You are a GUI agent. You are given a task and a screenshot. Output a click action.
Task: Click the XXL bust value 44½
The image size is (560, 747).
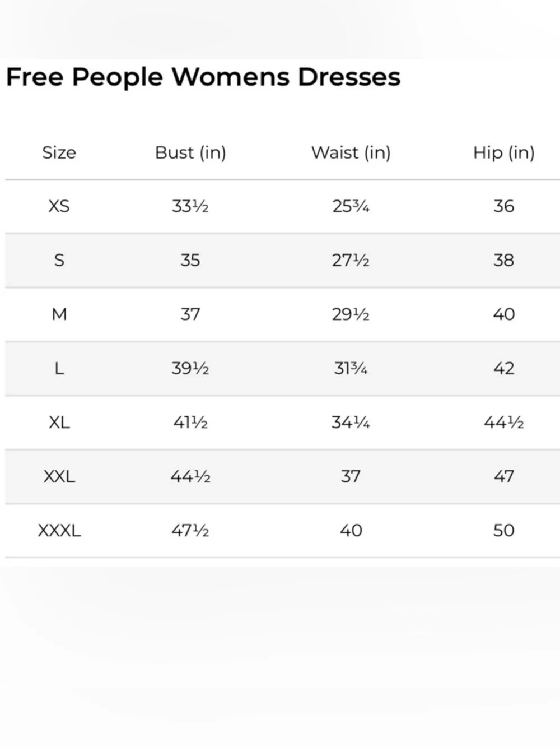click(190, 476)
